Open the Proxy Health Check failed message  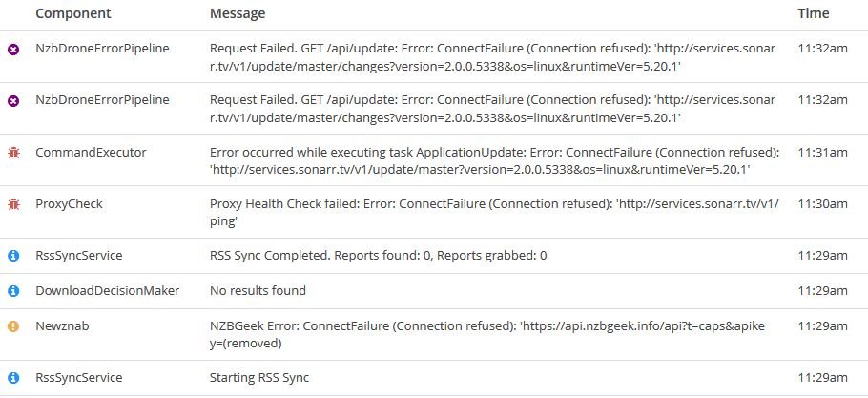(x=494, y=213)
